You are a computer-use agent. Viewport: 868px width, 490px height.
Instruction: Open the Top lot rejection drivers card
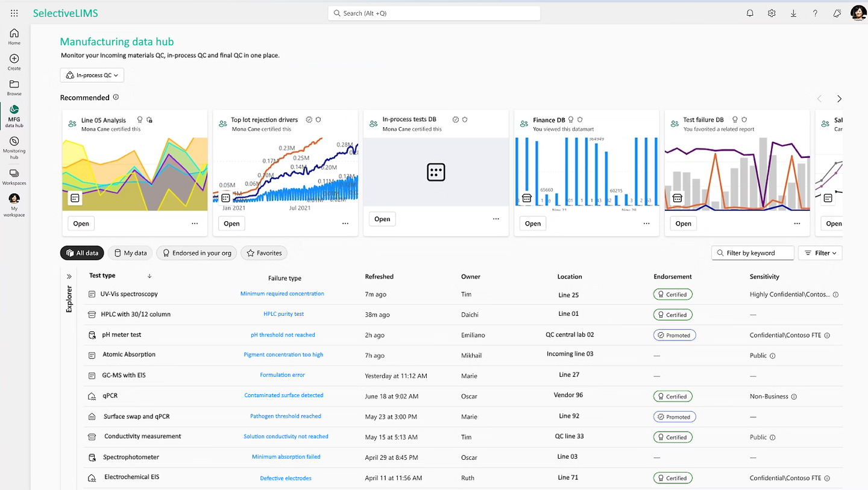pos(231,224)
